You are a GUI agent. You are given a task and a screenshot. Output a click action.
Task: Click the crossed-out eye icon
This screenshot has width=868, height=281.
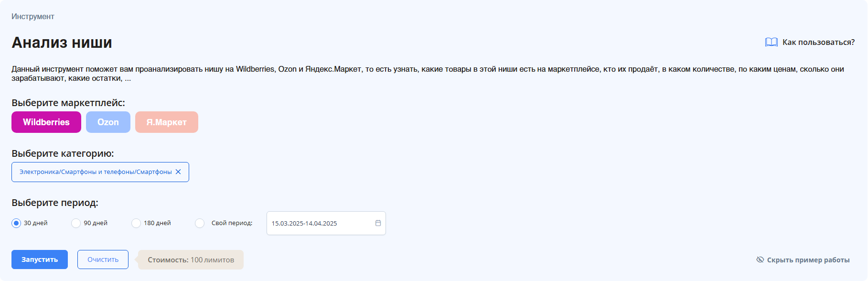(760, 259)
